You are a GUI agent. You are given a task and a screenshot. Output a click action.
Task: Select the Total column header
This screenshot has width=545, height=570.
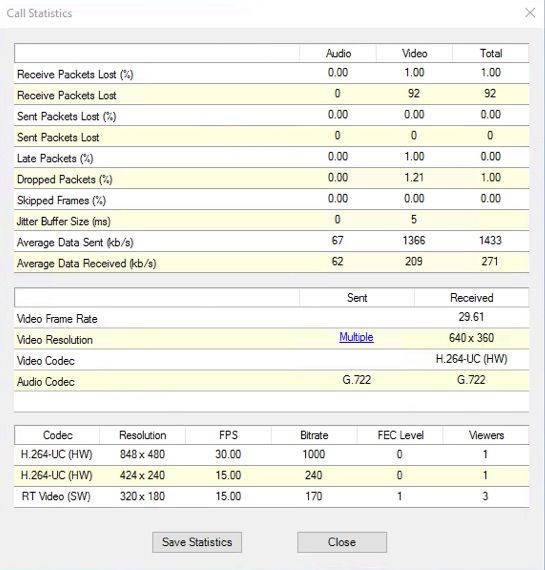point(491,53)
